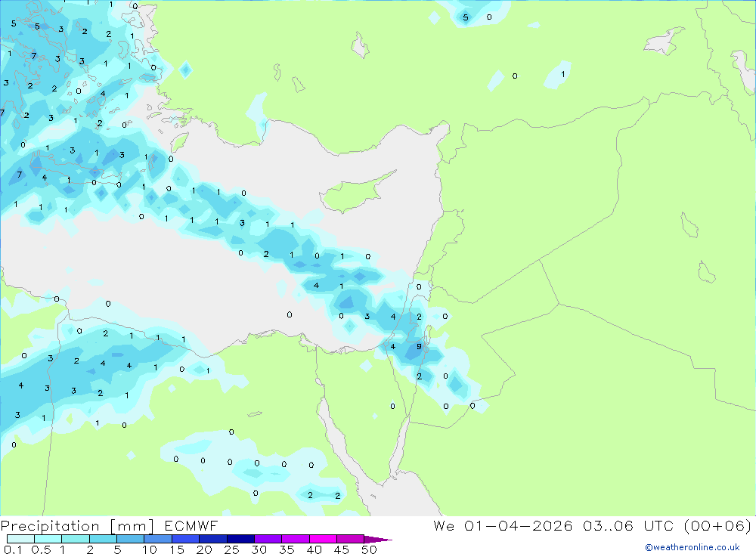Click the 0.1 to 0.5 mm legend color box
Screen dimensions: 756x554
coord(20,539)
